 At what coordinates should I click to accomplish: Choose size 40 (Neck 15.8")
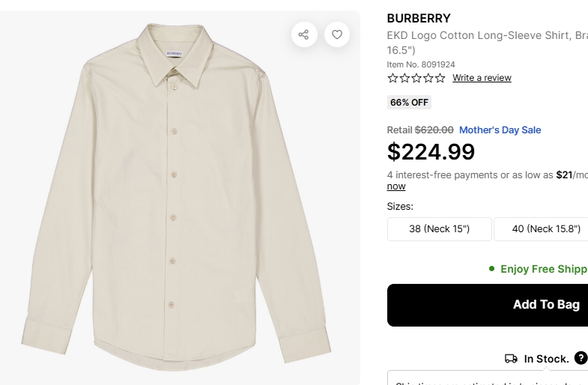click(x=541, y=229)
